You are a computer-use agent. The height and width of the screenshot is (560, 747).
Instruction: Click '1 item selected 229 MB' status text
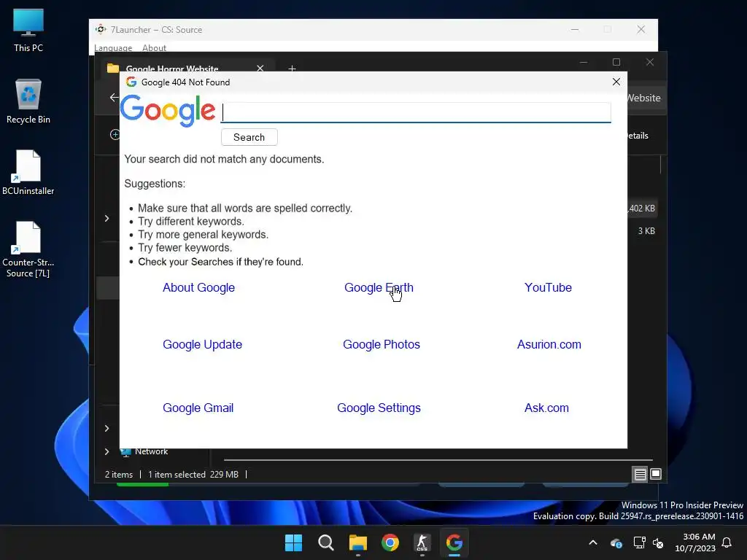click(x=193, y=474)
